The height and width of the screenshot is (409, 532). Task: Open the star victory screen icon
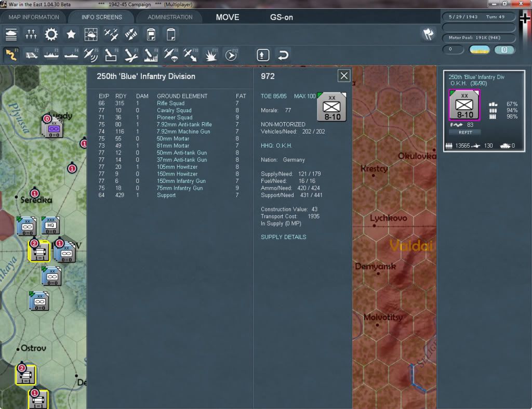pyautogui.click(x=71, y=34)
